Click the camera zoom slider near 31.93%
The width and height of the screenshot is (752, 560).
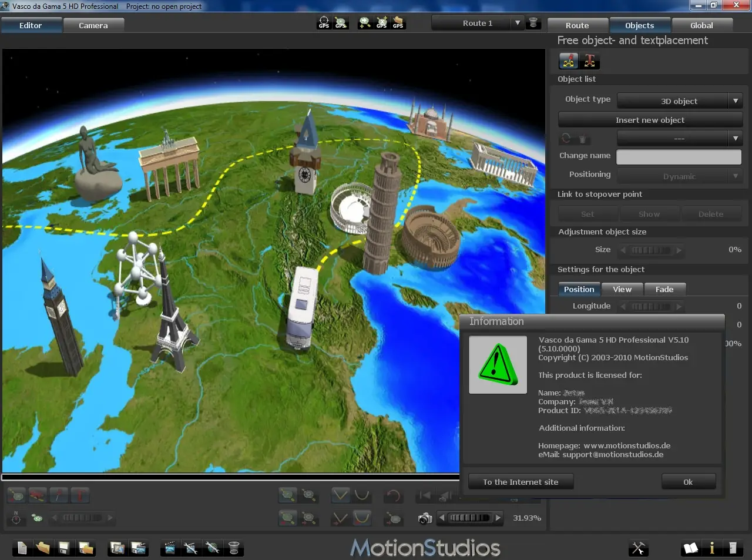click(x=469, y=518)
